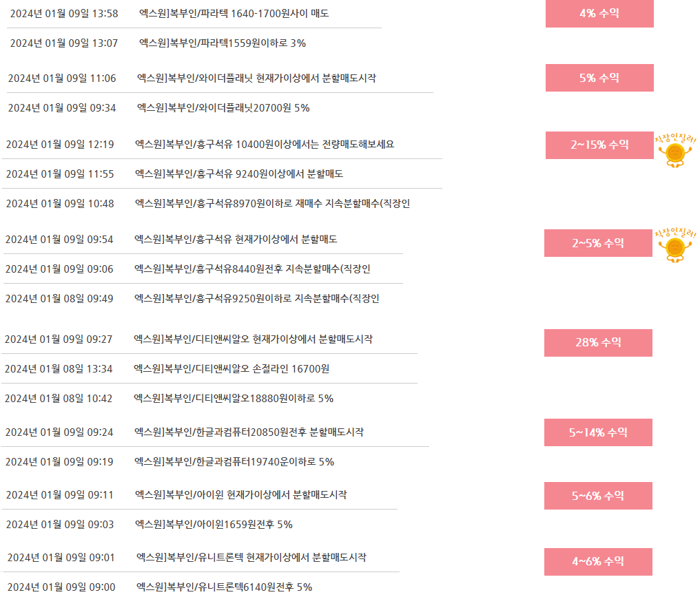
Task: Open 파라텍 1640-1700원사이 매도 message
Action: [234, 13]
